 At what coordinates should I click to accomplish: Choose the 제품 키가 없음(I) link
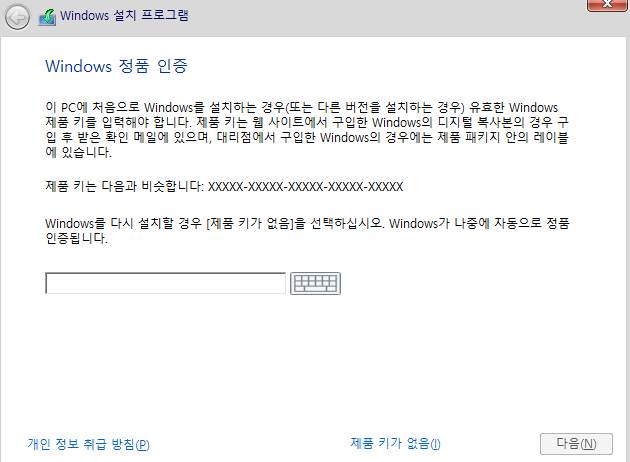(x=395, y=444)
